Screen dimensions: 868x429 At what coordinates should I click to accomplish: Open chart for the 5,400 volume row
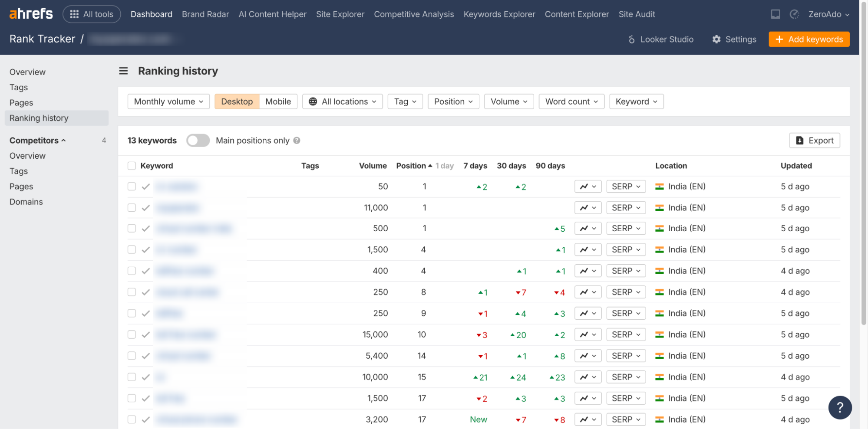click(x=588, y=356)
